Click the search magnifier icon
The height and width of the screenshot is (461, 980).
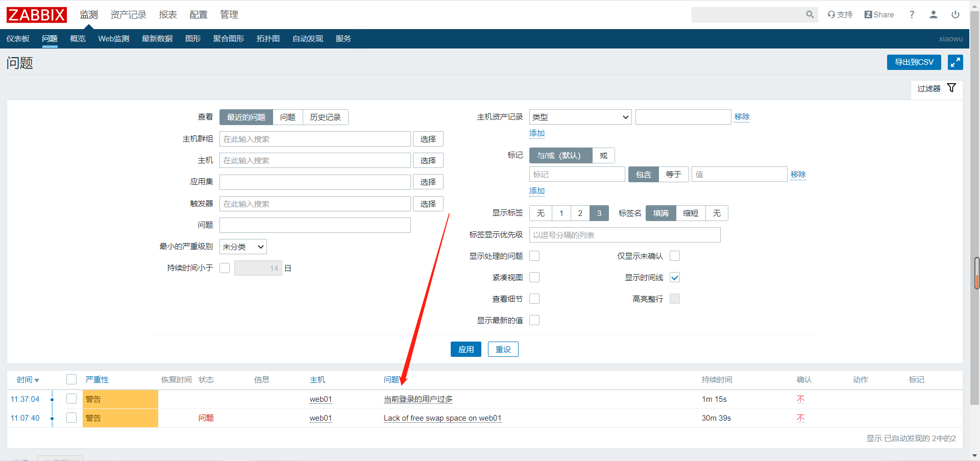810,15
